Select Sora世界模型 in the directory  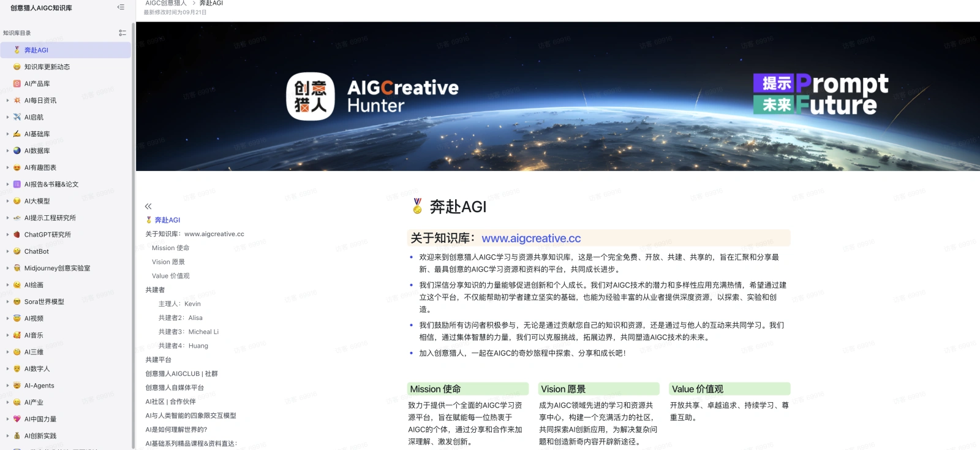coord(44,302)
